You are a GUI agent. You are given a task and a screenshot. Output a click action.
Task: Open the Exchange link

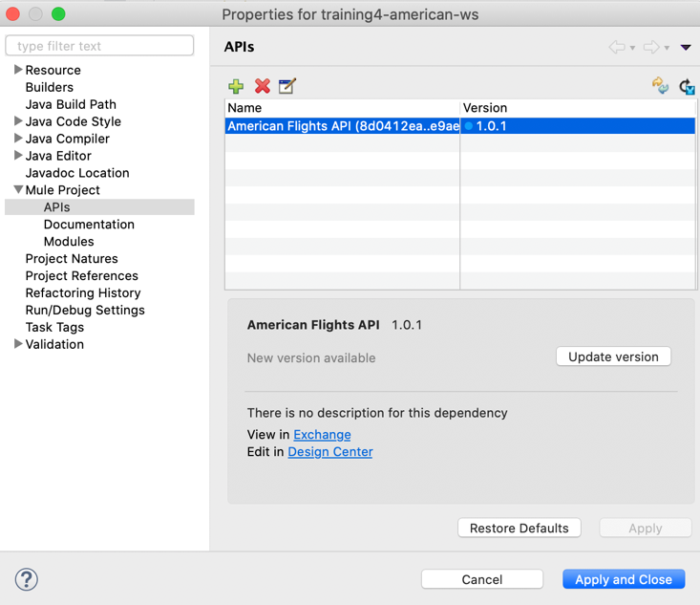(322, 435)
